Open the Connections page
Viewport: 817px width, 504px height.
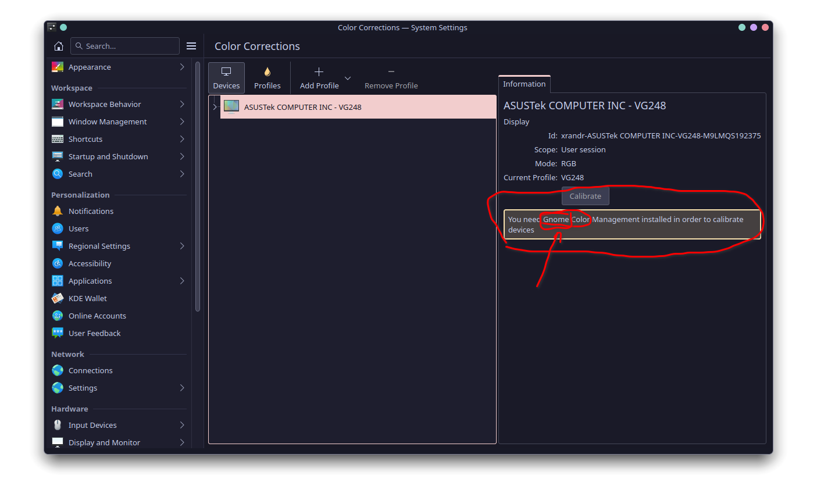tap(119, 370)
